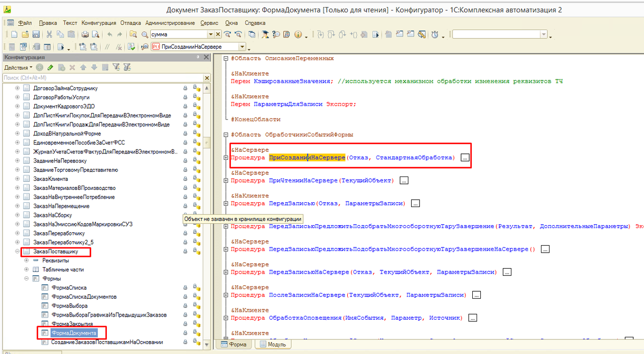The width and height of the screenshot is (644, 354).
Task: Click the round info 'i' help icon
Action: point(298,34)
